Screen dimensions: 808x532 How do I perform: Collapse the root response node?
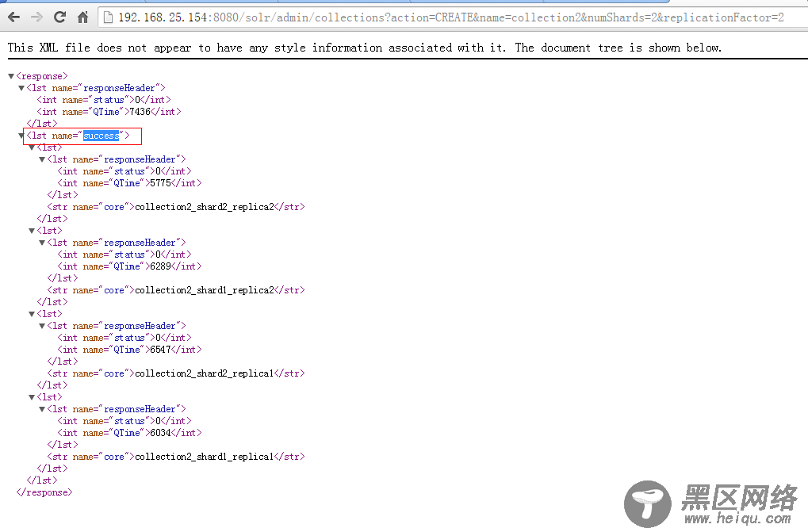point(11,76)
